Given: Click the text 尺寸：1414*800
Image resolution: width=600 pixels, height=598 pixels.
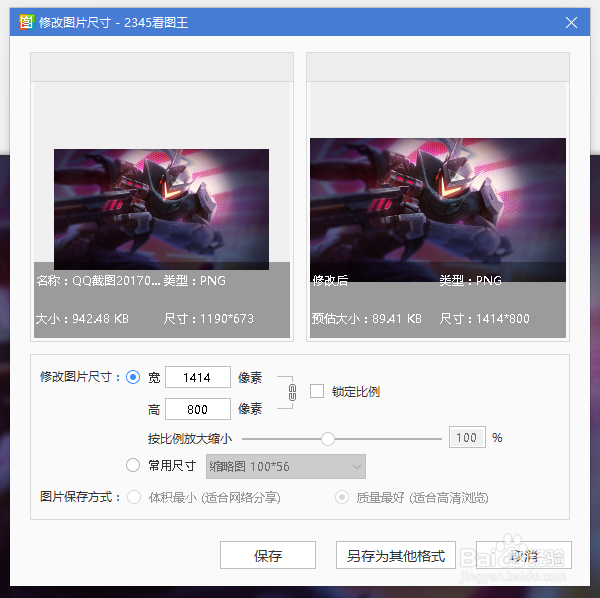Looking at the screenshot, I should [484, 319].
